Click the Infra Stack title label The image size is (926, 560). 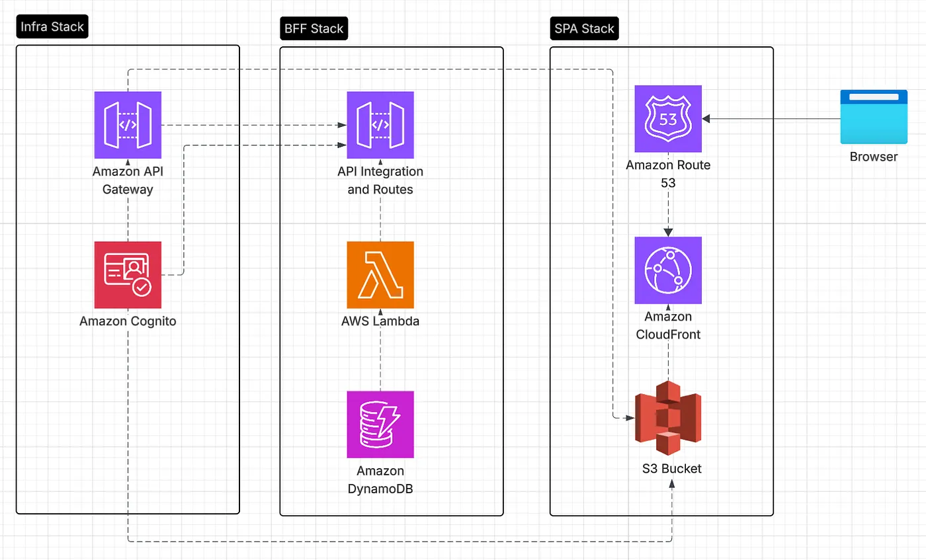coord(52,26)
